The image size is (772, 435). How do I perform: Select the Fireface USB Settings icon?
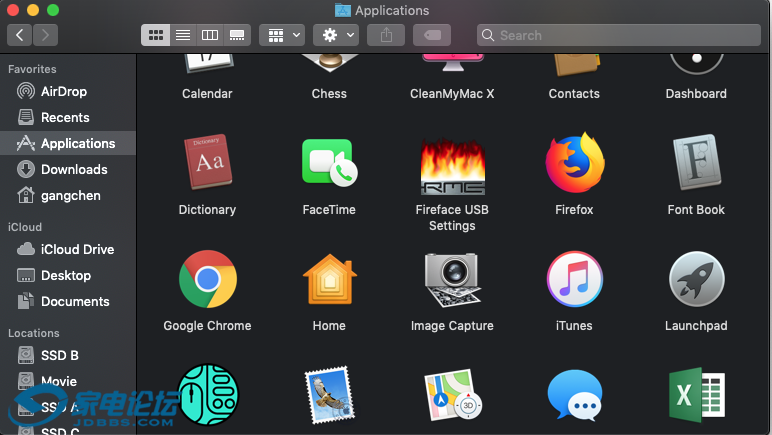tap(452, 166)
